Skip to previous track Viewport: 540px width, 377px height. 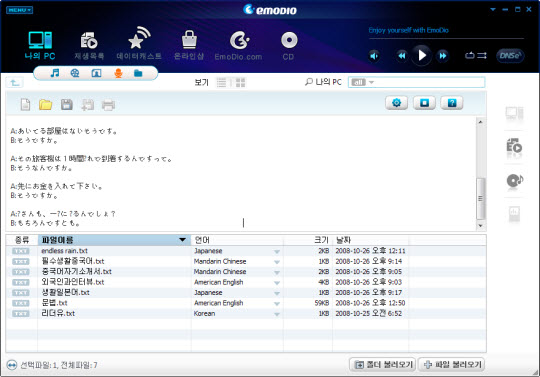402,56
